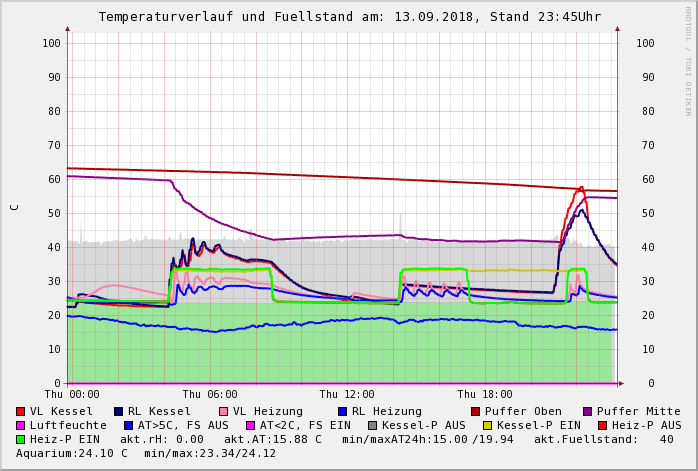Click the Thu 06:00 time axis label
Image resolution: width=698 pixels, height=471 pixels.
click(210, 395)
